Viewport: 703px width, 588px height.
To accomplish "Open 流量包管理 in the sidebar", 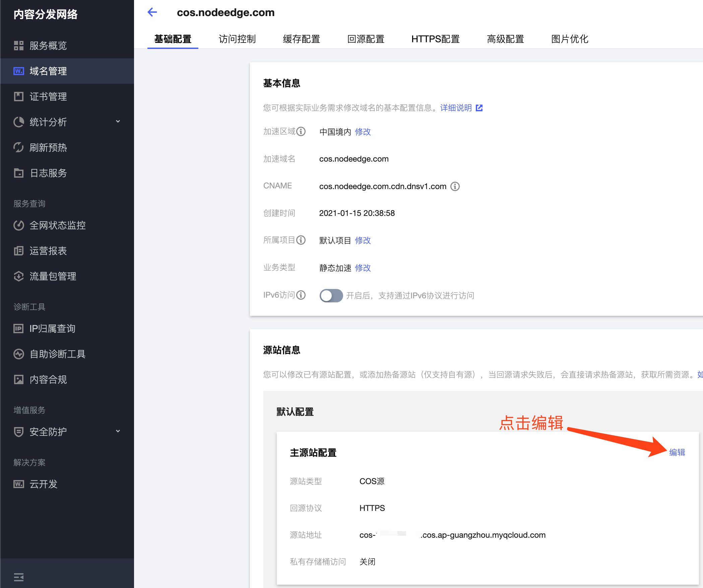I will pos(53,276).
